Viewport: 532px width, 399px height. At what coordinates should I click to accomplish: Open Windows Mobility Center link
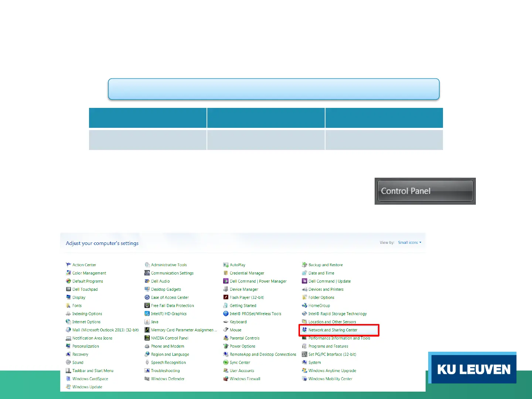330,379
